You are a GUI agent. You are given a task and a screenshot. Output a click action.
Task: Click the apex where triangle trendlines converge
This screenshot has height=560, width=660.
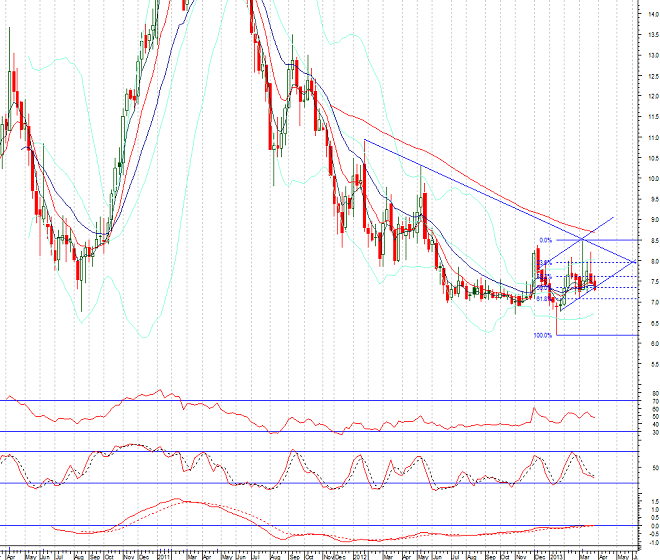pyautogui.click(x=633, y=261)
